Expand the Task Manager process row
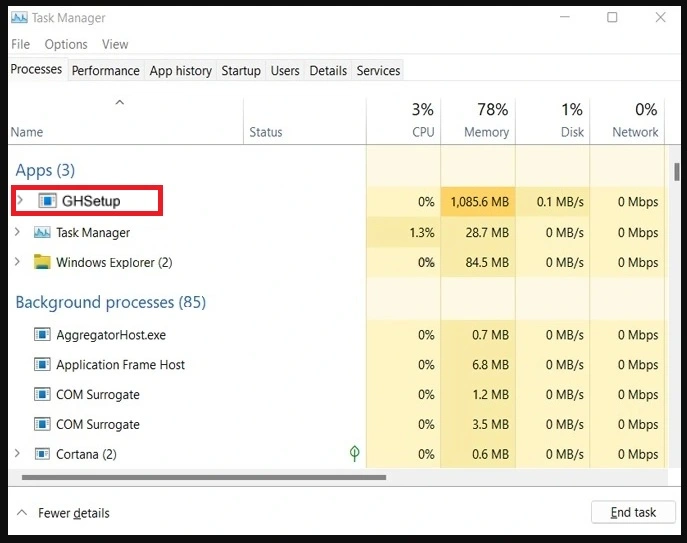The image size is (687, 543). [17, 231]
